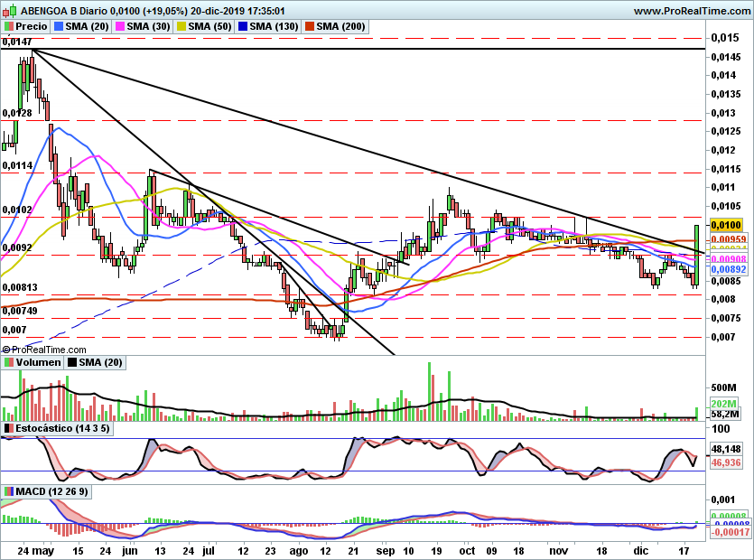
Task: Click the yellow 0,0100 current price tag
Action: coord(724,224)
